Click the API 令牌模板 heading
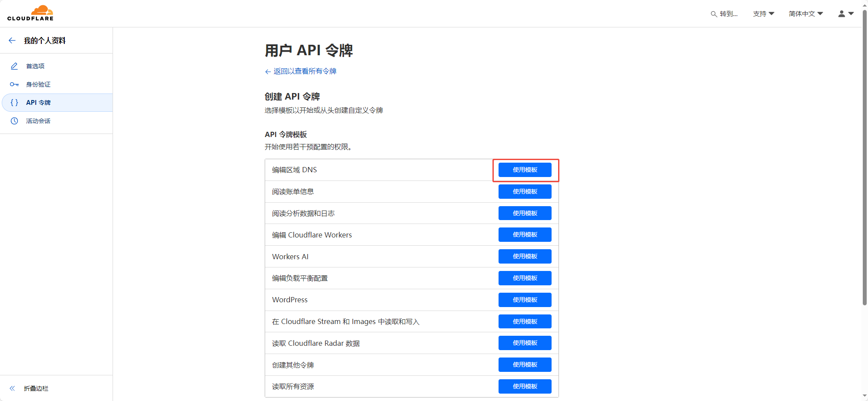868x401 pixels. (286, 134)
